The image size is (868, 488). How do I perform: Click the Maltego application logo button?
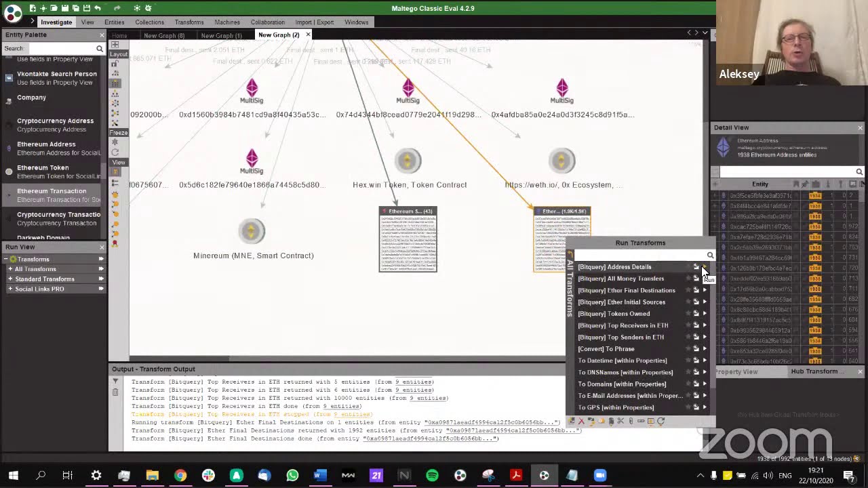click(13, 12)
